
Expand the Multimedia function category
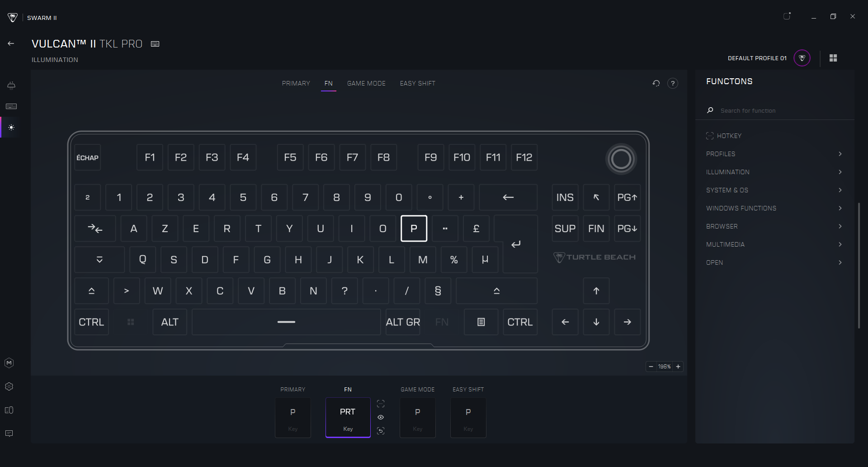pyautogui.click(x=774, y=244)
